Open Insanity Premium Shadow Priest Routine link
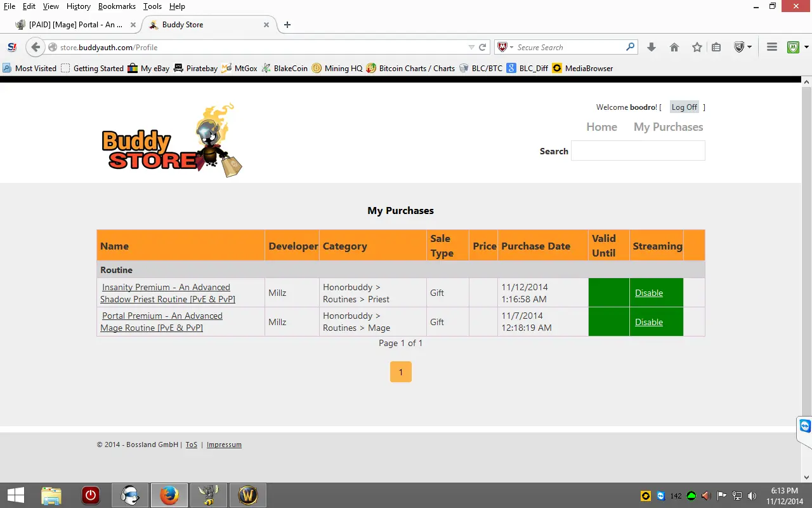Image resolution: width=812 pixels, height=508 pixels. 167,293
